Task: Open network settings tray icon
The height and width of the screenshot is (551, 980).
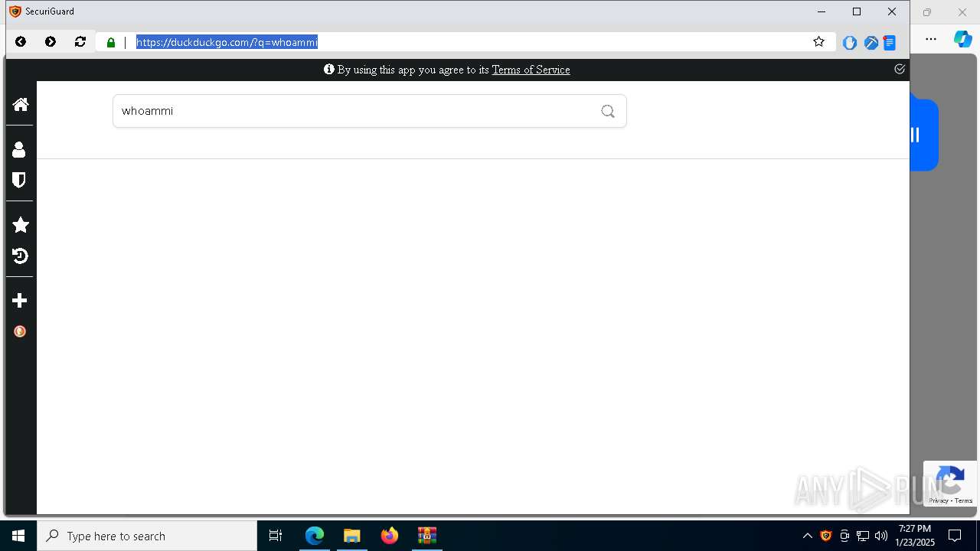Action: coord(863,536)
